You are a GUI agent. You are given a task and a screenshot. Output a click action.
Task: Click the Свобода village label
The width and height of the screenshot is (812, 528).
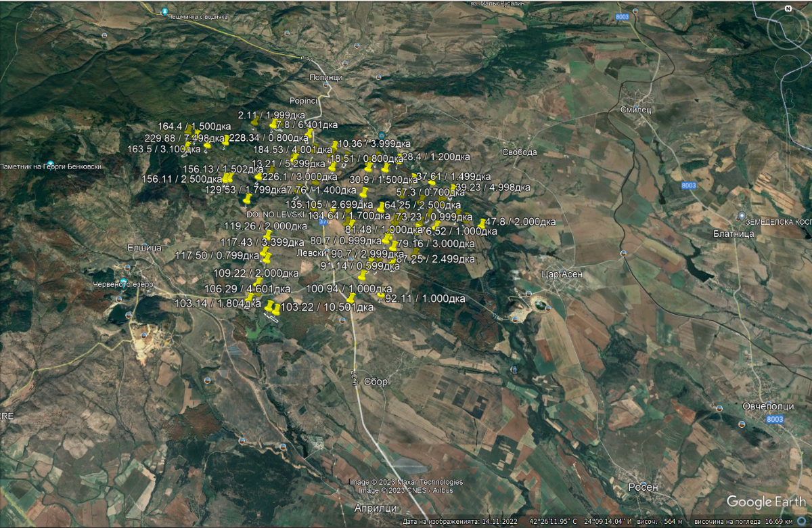pos(520,152)
